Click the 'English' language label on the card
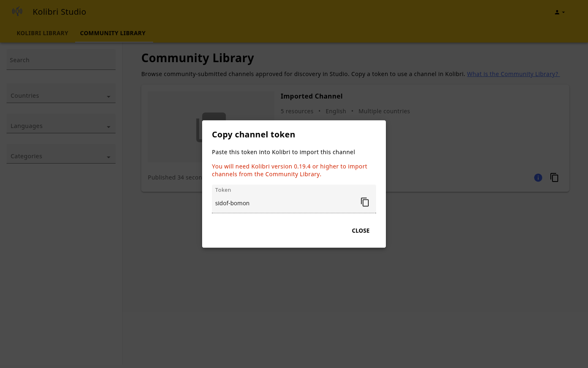Image resolution: width=588 pixels, height=368 pixels. (x=336, y=111)
